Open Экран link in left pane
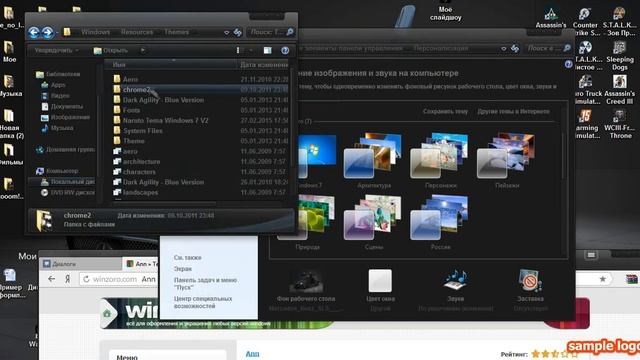Image resolution: width=640 pixels, height=360 pixels. (182, 269)
